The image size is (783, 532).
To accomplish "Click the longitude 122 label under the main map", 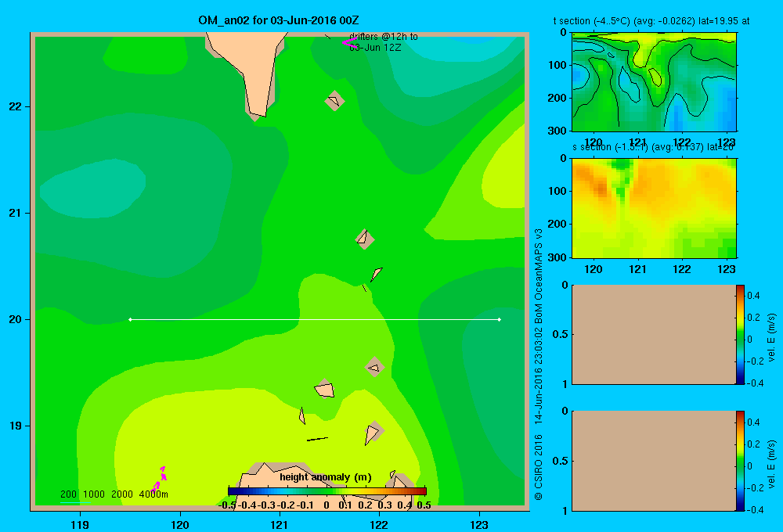I will coord(380,524).
